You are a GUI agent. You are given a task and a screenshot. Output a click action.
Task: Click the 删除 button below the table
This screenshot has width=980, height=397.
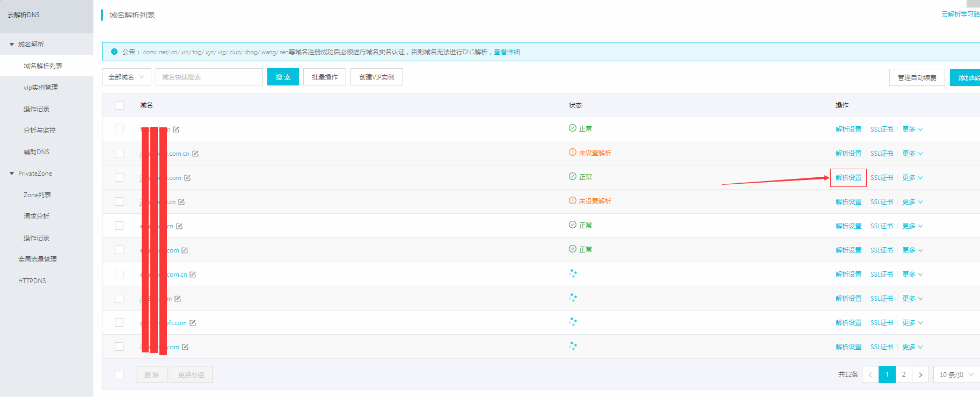point(151,374)
